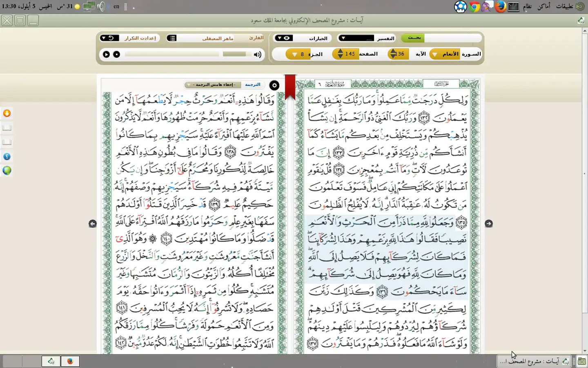Image resolution: width=588 pixels, height=368 pixels.
Task: Click the red bookmark ribbon
Action: [290, 87]
